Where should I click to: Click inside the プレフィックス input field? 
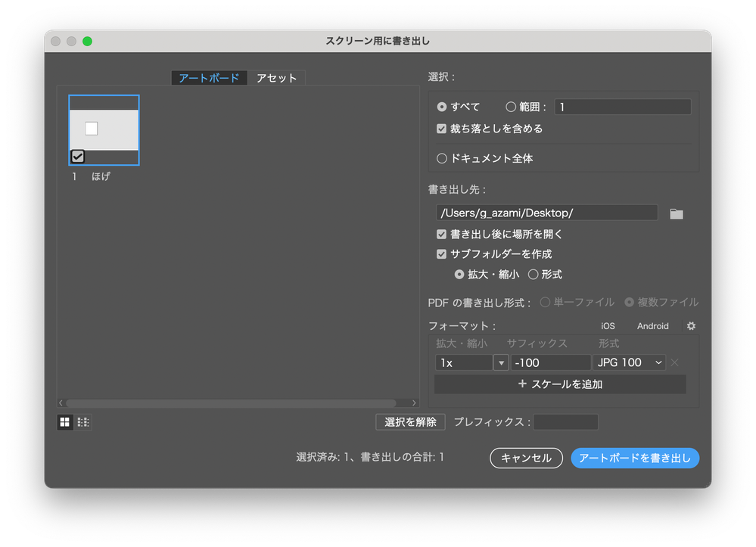click(x=565, y=422)
